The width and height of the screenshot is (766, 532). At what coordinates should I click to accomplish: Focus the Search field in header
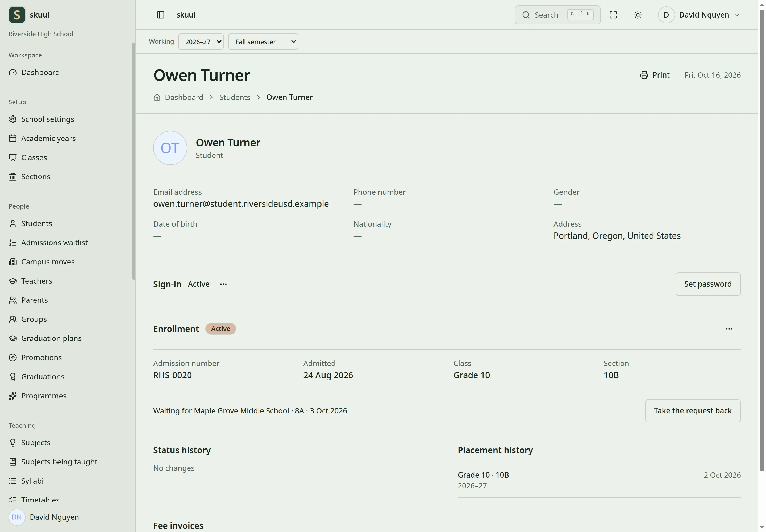click(557, 15)
